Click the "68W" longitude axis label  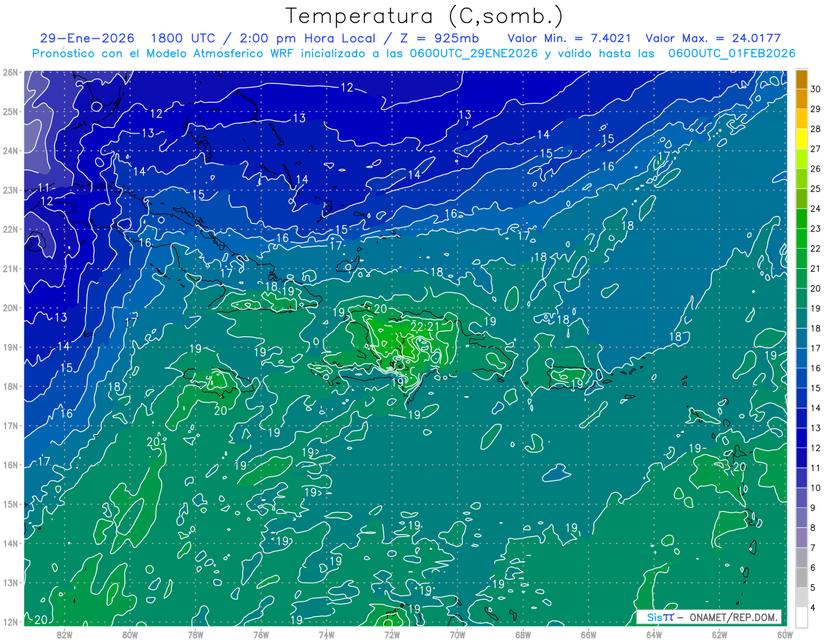[x=523, y=634]
